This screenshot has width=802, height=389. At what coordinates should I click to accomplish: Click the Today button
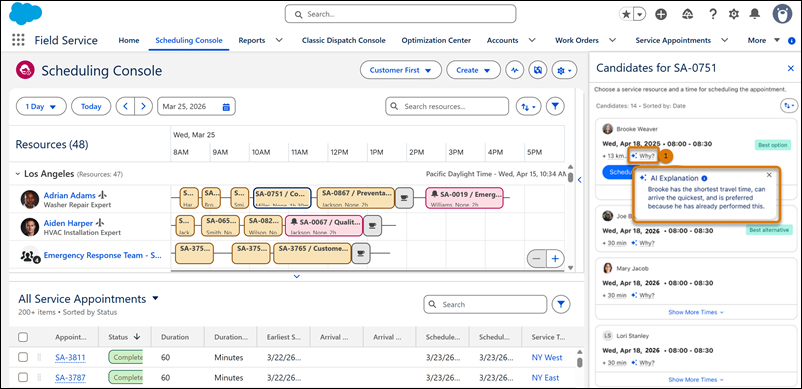[x=91, y=106]
